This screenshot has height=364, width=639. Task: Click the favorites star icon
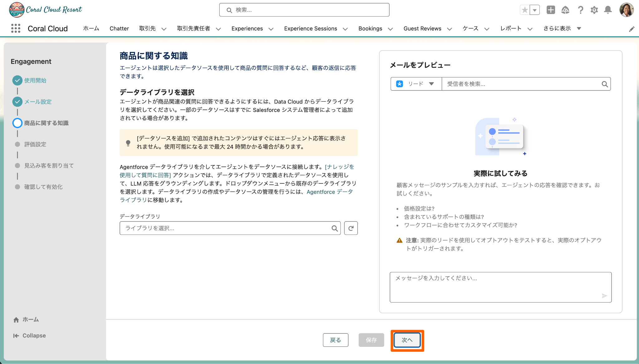tap(525, 10)
